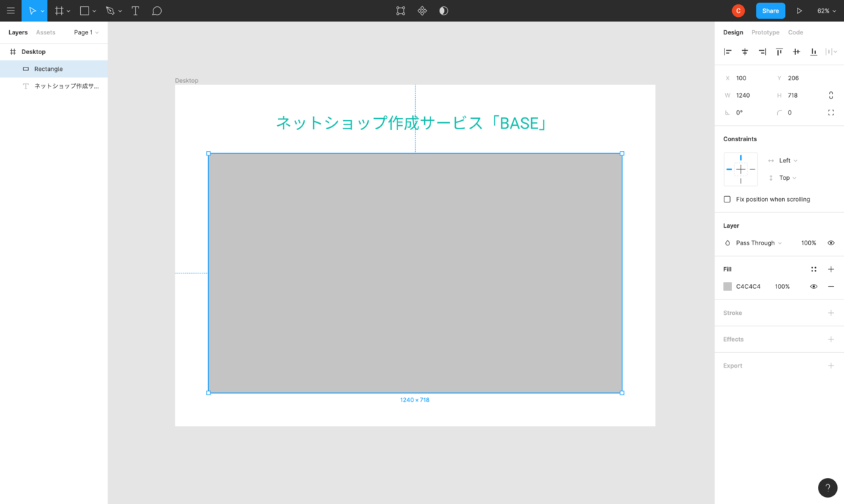Select the ネットショップ作成サ... text layer

(x=53, y=86)
